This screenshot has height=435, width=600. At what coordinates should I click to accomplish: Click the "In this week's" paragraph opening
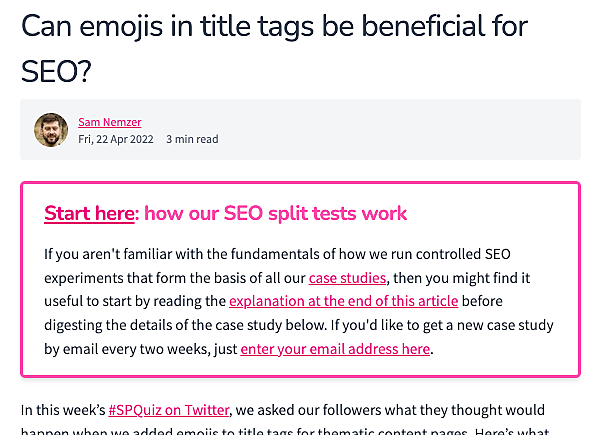tap(62, 410)
